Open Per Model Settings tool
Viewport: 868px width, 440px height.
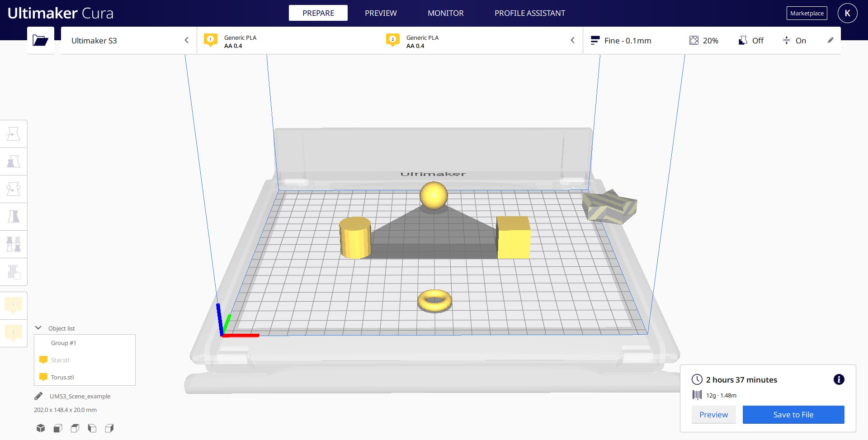point(14,244)
